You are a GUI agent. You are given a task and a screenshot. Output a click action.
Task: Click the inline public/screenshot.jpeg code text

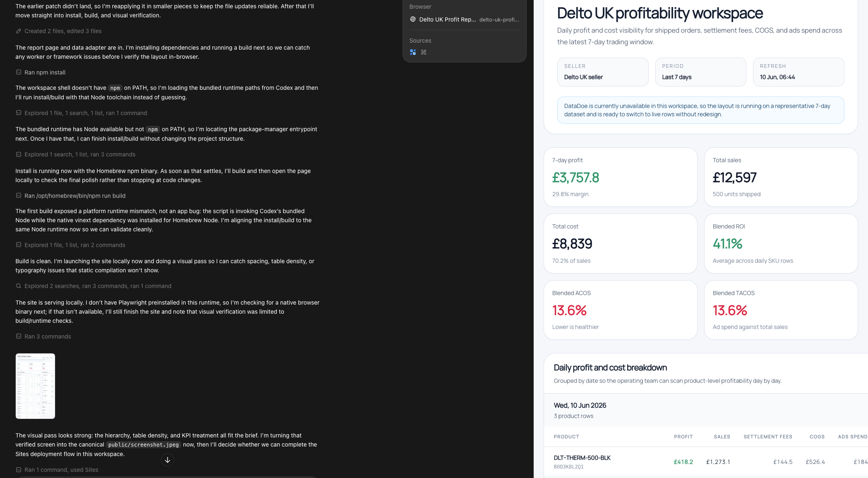click(x=143, y=444)
